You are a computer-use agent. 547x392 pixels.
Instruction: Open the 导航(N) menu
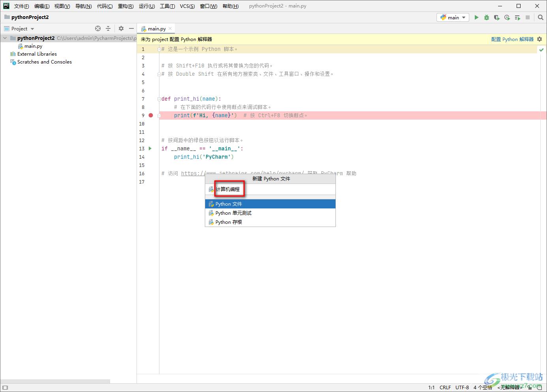click(x=83, y=6)
